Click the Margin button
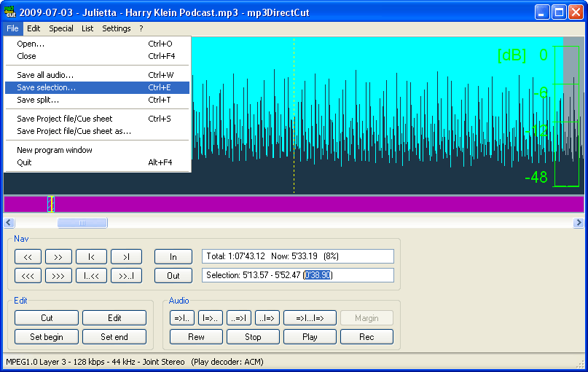 point(366,318)
